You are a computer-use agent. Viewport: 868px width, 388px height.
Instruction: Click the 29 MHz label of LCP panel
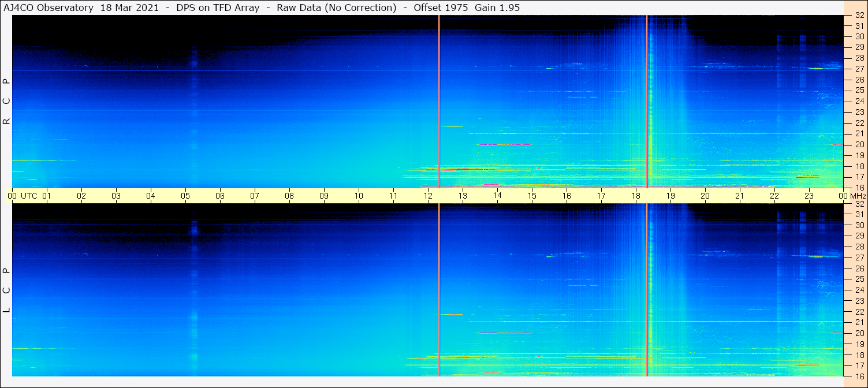click(x=859, y=236)
